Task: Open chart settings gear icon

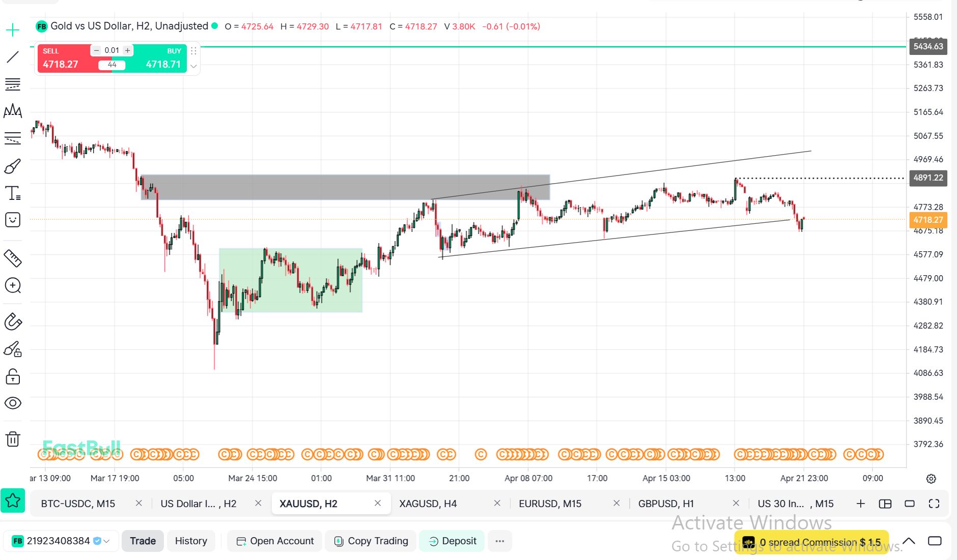Action: [x=931, y=479]
